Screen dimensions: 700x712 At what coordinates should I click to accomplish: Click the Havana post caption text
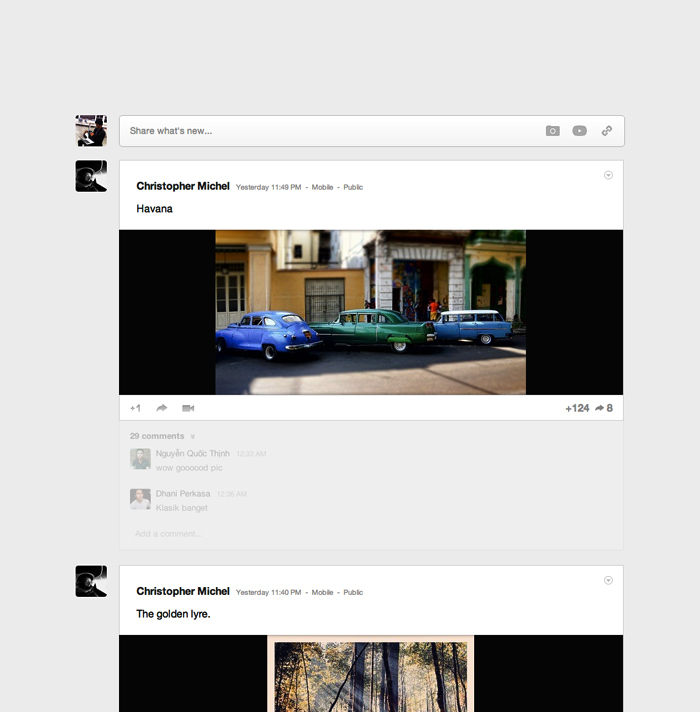pos(154,209)
